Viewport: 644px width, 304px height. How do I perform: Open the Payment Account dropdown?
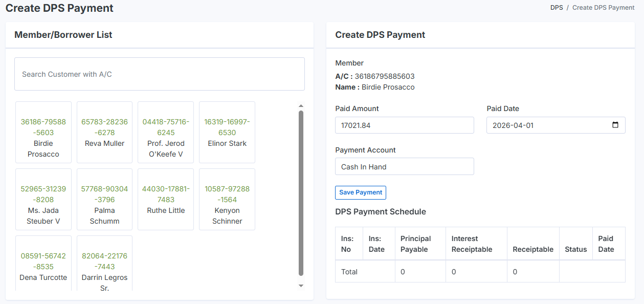pyautogui.click(x=404, y=166)
